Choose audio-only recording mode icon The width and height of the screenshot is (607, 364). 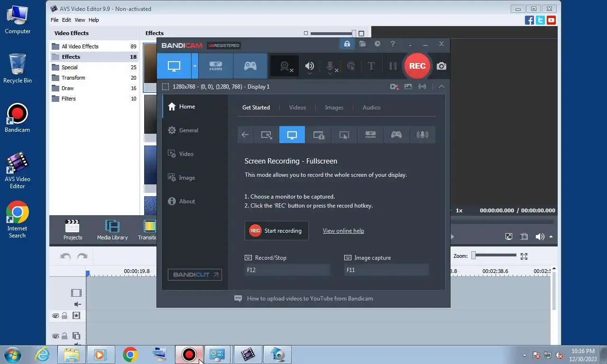tap(422, 135)
